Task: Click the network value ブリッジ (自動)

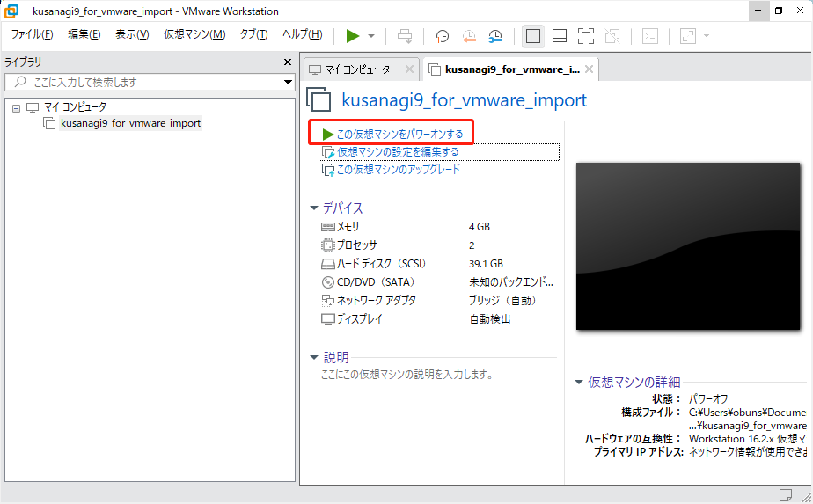Action: 502,300
